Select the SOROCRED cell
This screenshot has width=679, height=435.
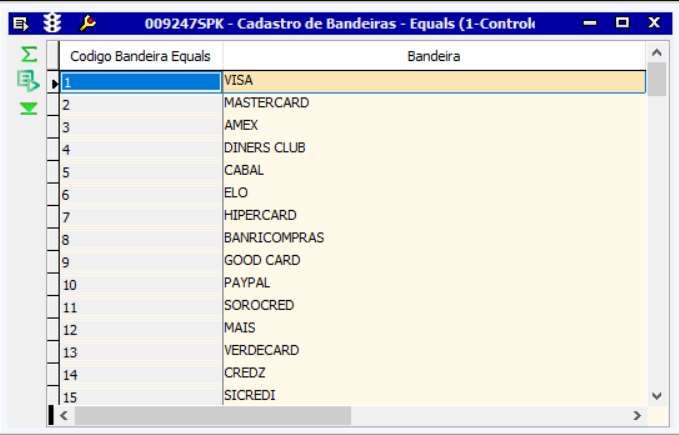click(434, 306)
